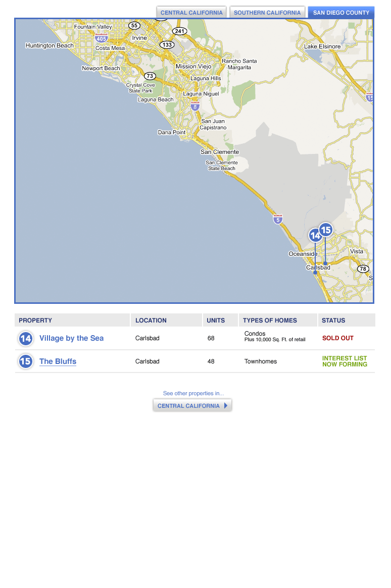Viewport: 391px width, 588px height.
Task: Open the Village by the Sea link
Action: click(71, 338)
